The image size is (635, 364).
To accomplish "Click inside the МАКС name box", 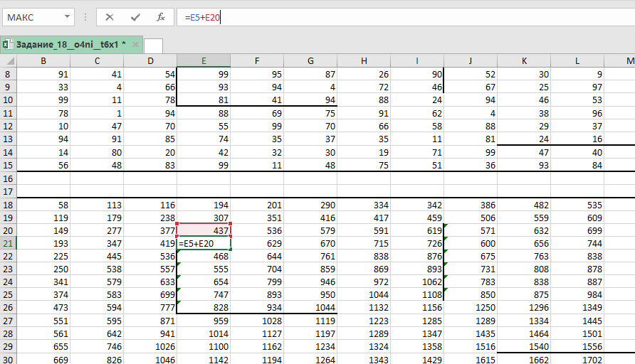I will [x=32, y=17].
